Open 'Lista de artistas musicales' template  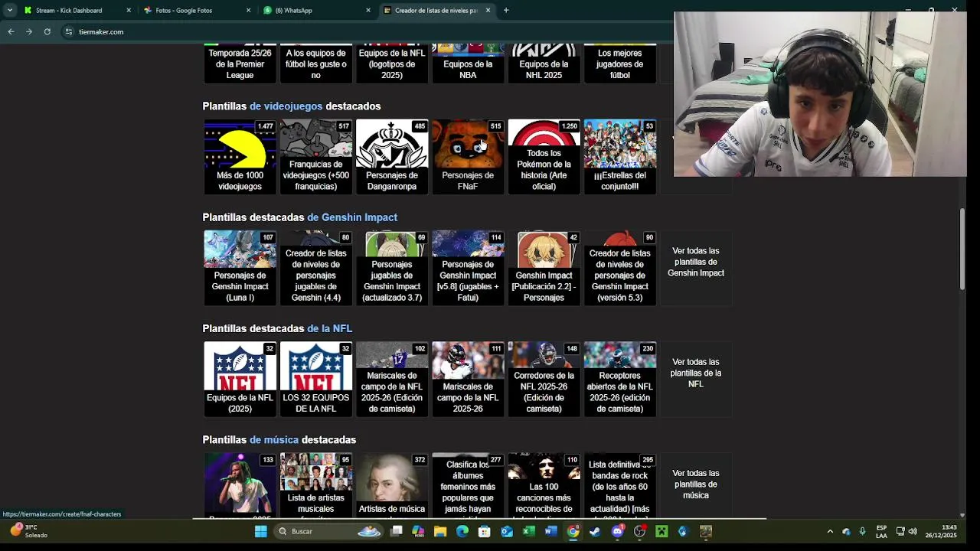[x=315, y=486]
